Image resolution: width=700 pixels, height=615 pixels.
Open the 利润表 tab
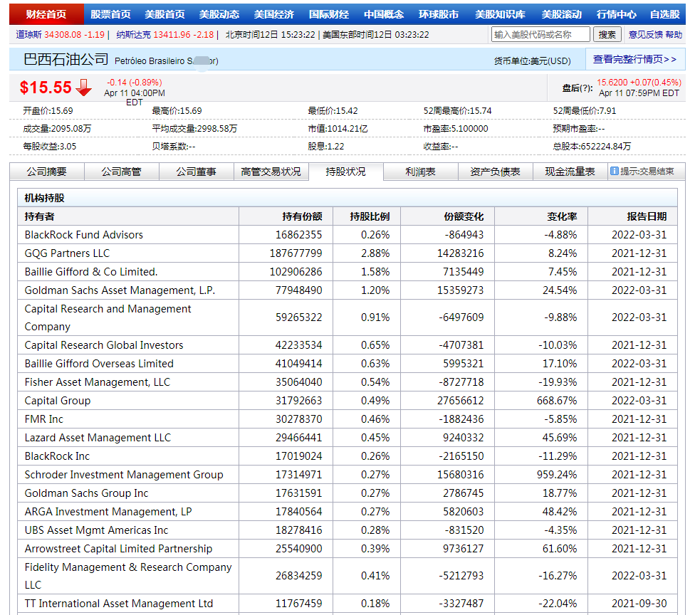(421, 172)
